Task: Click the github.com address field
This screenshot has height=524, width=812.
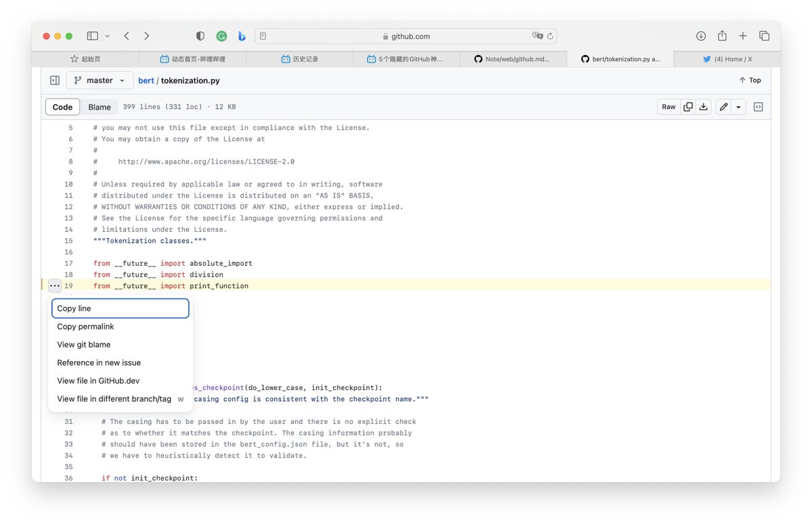Action: (x=406, y=37)
